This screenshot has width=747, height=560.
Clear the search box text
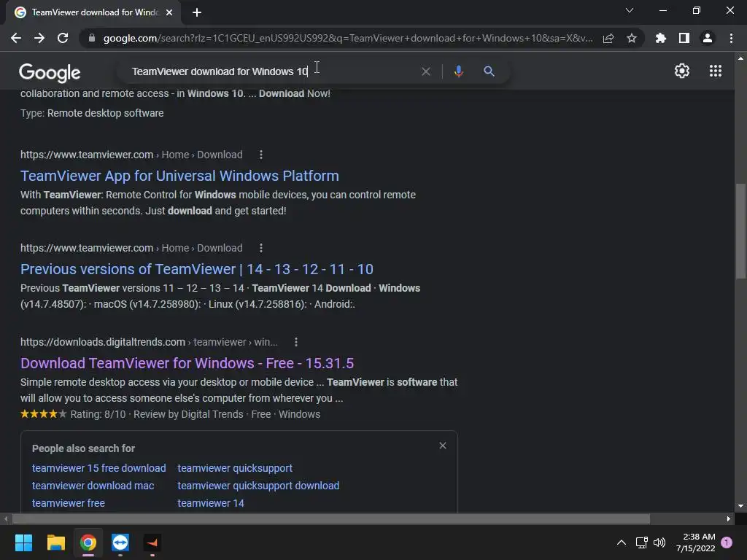click(426, 71)
